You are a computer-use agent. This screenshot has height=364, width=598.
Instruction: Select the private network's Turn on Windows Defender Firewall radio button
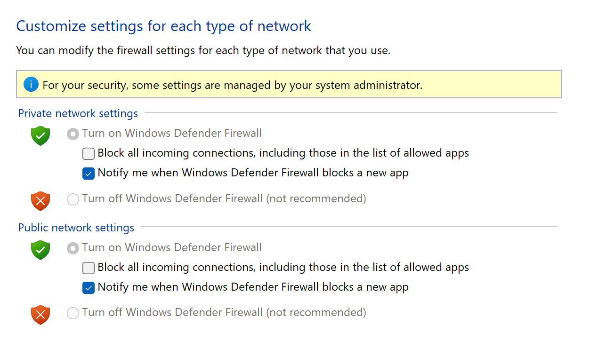(73, 134)
